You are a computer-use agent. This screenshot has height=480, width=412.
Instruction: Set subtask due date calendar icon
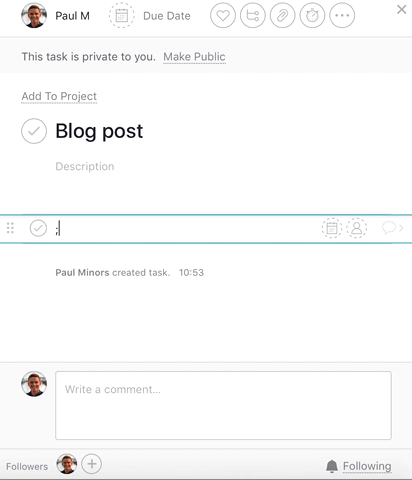tap(332, 228)
